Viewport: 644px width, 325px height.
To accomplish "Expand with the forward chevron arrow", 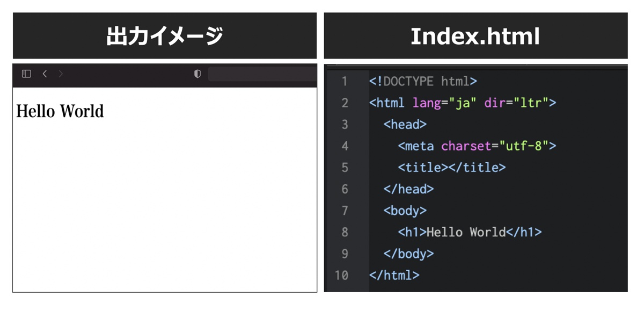I will tap(61, 74).
